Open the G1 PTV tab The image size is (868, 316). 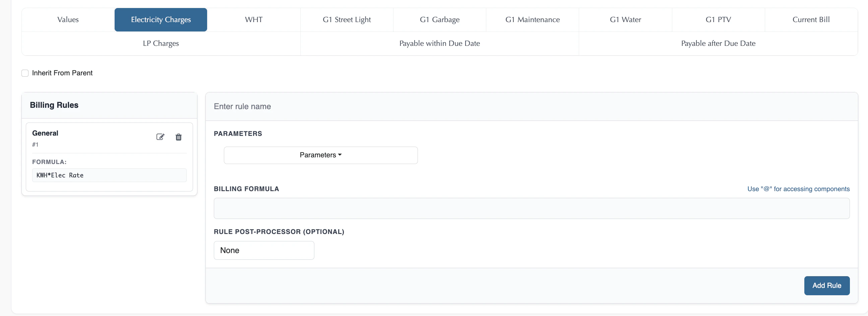[718, 19]
